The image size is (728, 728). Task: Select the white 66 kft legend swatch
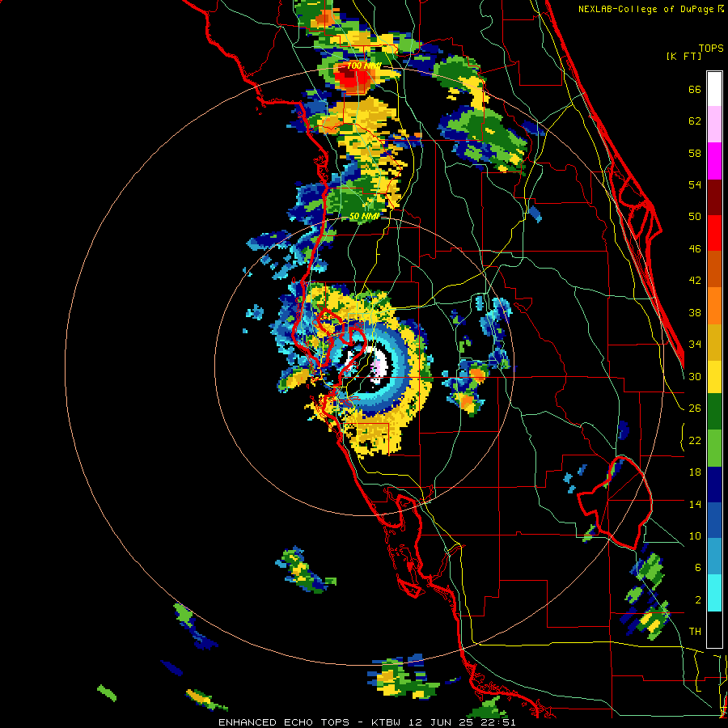pos(714,89)
